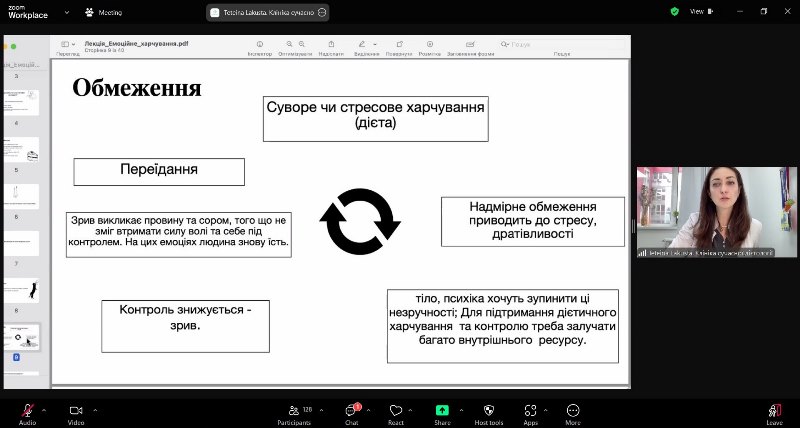Click the green encryption shield icon
Image resolution: width=800 pixels, height=428 pixels.
coord(674,11)
